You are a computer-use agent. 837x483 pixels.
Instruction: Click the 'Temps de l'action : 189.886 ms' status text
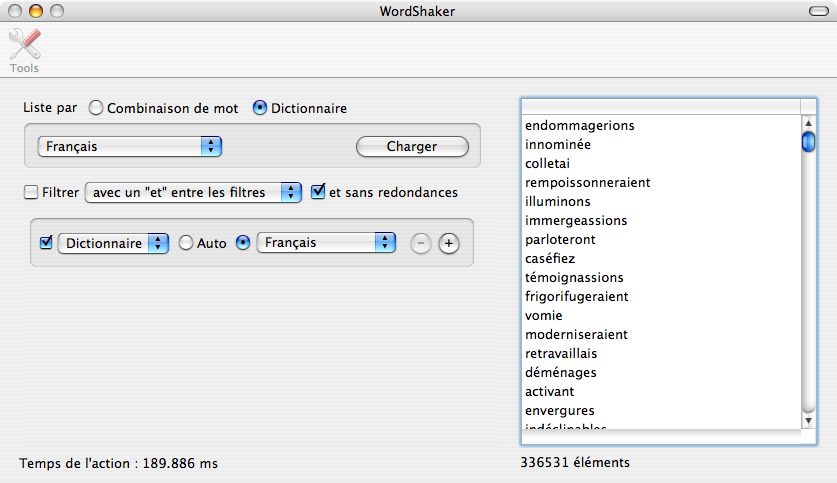pyautogui.click(x=119, y=463)
